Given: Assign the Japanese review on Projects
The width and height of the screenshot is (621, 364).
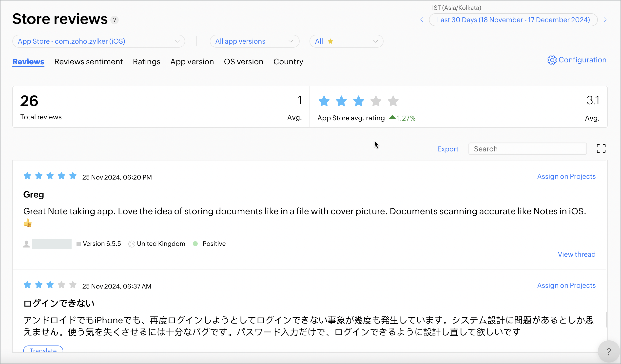Looking at the screenshot, I should point(566,285).
